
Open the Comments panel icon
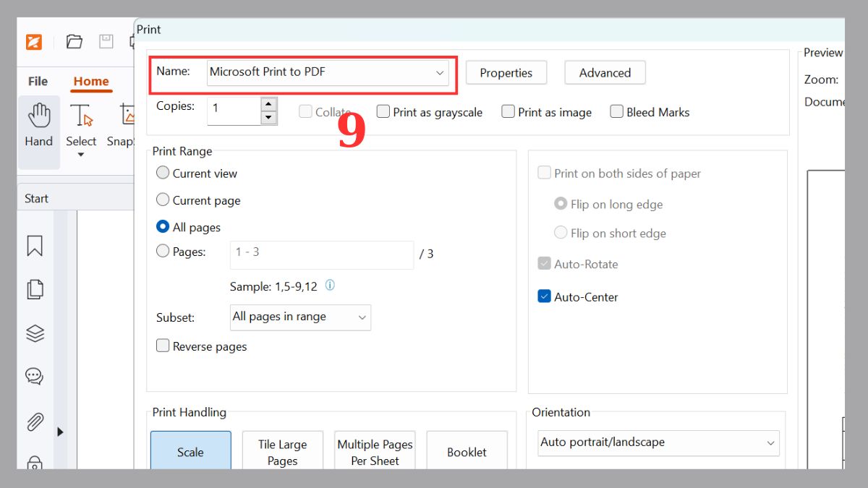[x=35, y=377]
